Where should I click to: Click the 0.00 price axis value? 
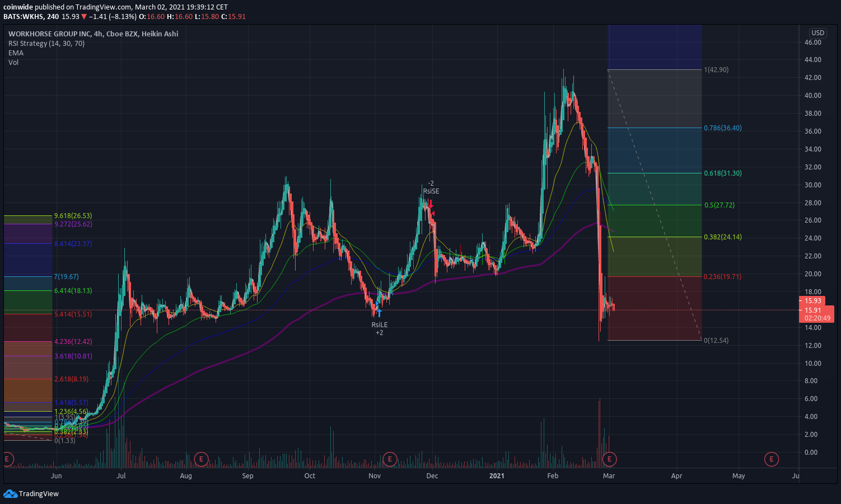click(811, 453)
